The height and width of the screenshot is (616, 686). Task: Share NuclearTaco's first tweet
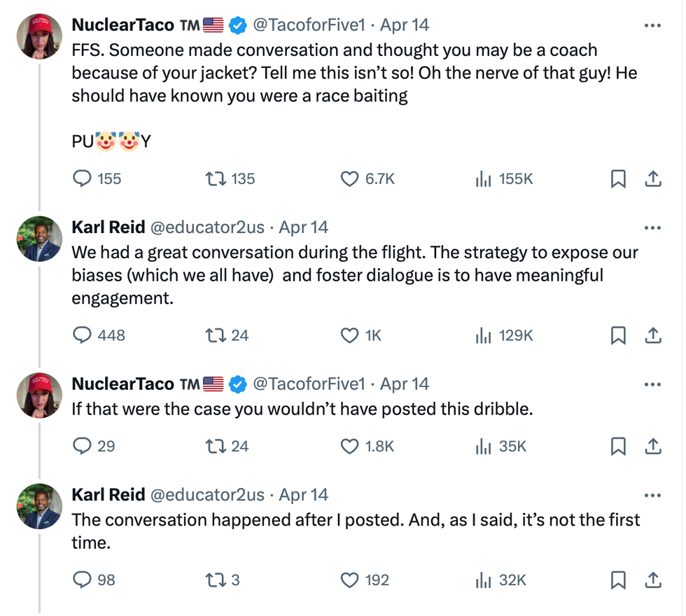652,179
